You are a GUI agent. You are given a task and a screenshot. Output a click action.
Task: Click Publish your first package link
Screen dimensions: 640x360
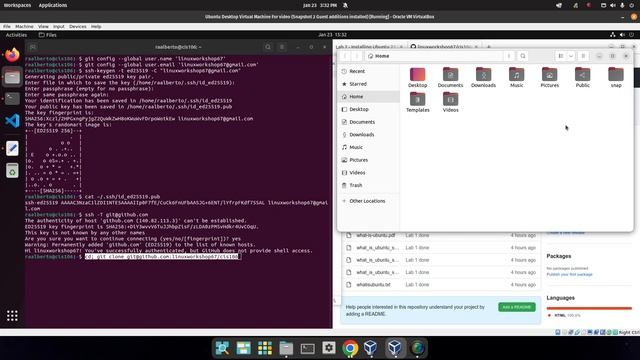pyautogui.click(x=569, y=274)
